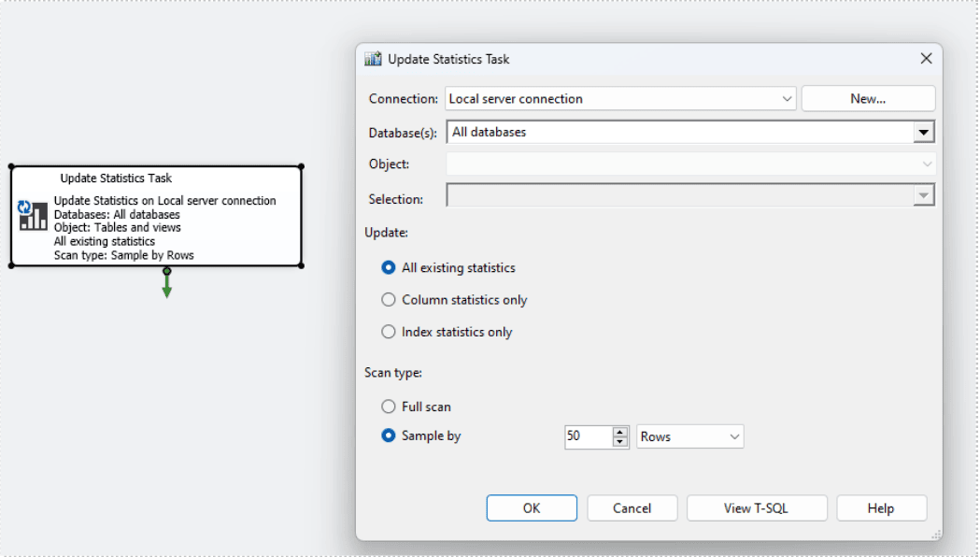980x557 pixels.
Task: Select Column statistics only option
Action: click(388, 299)
